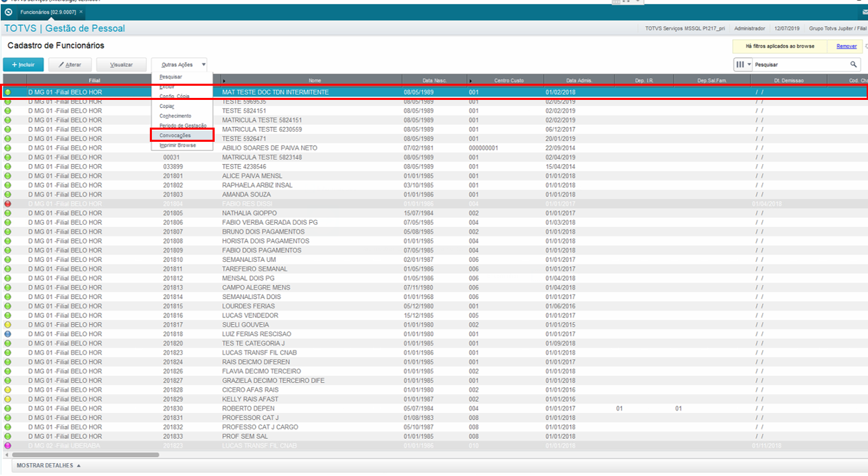The image size is (868, 476).
Task: Select the Funcionários [02.9.0007] tab
Action: point(47,12)
